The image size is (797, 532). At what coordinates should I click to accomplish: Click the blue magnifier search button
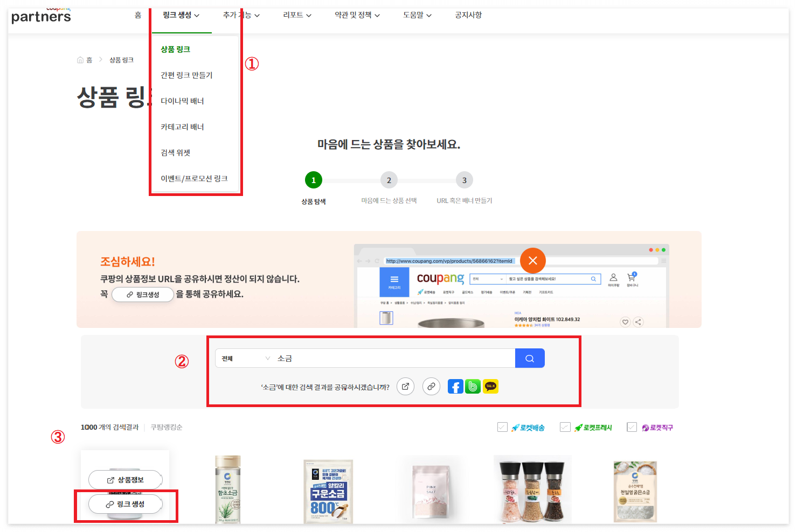[x=530, y=358]
